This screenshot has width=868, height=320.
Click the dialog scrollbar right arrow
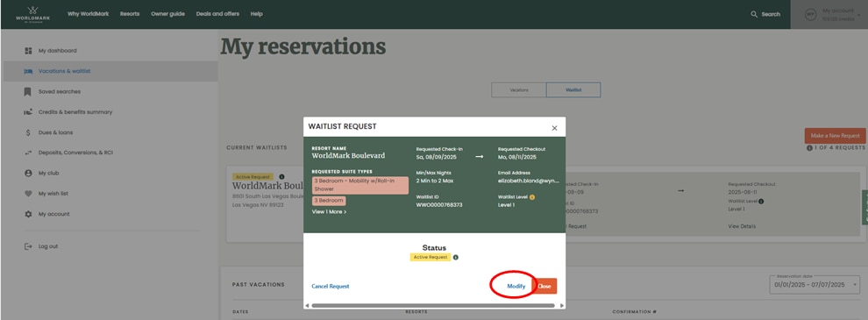click(562, 305)
